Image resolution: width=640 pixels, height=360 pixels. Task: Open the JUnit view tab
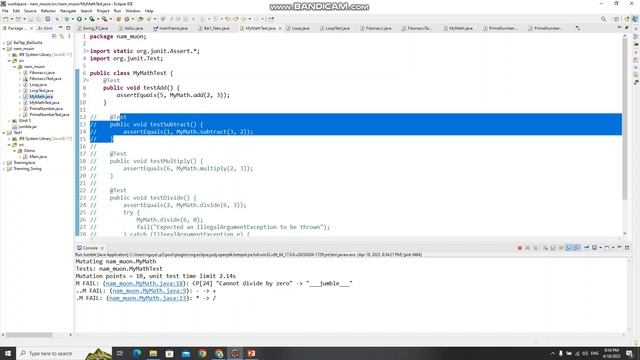coord(45,28)
